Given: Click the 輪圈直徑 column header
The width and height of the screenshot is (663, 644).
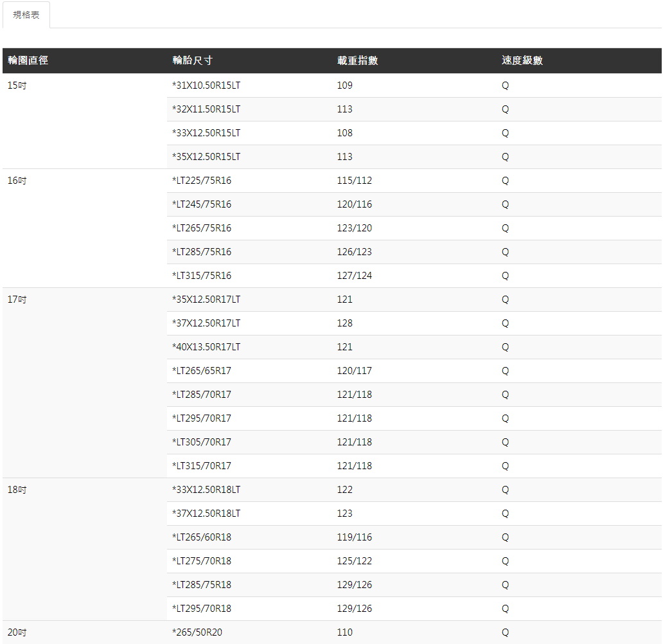Looking at the screenshot, I should point(28,60).
